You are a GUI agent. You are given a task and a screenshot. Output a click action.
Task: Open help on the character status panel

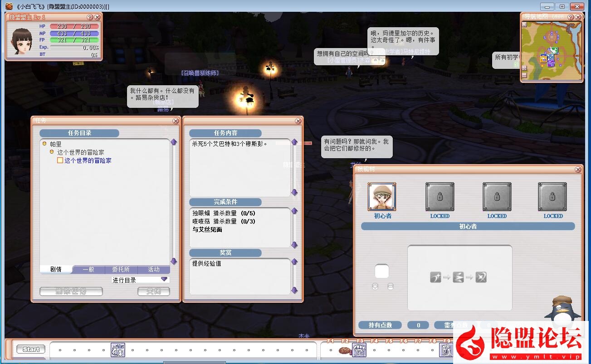pos(89,17)
